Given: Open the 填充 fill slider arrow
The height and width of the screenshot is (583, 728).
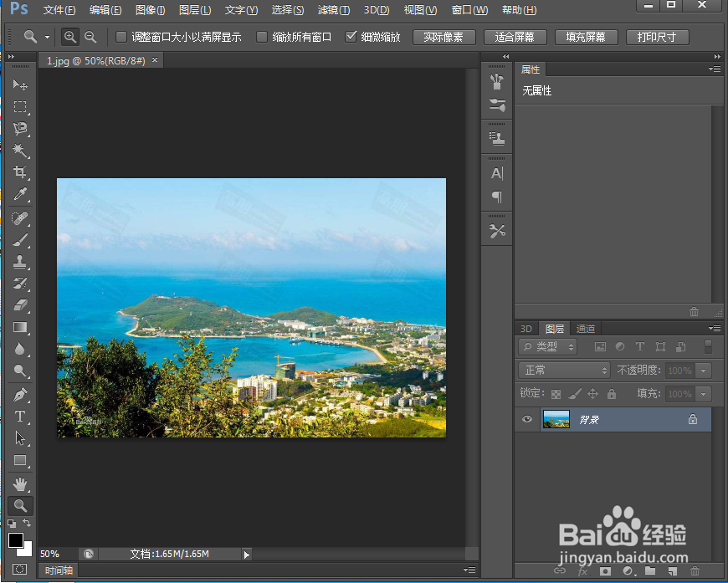Looking at the screenshot, I should pyautogui.click(x=704, y=394).
